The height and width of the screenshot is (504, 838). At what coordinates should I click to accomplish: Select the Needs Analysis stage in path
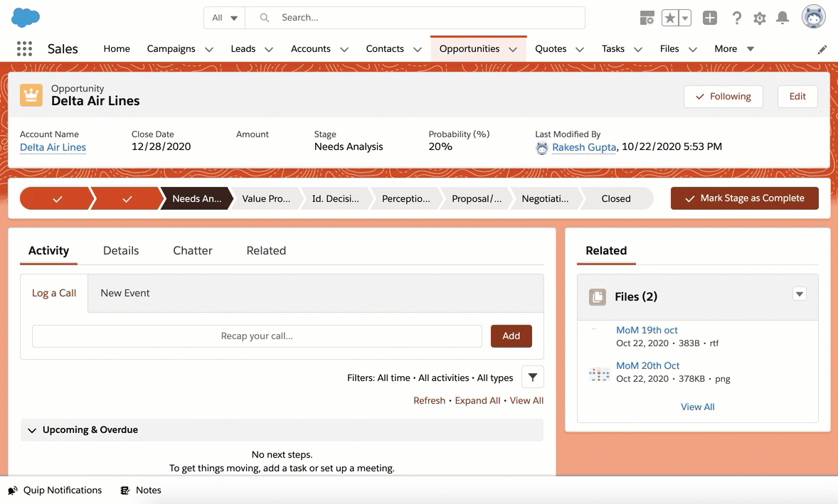click(x=196, y=198)
